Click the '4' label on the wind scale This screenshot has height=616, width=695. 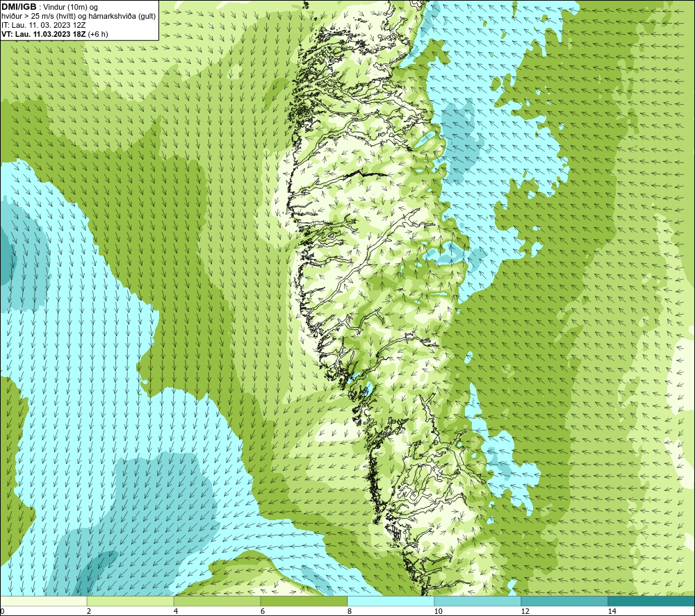tap(176, 612)
